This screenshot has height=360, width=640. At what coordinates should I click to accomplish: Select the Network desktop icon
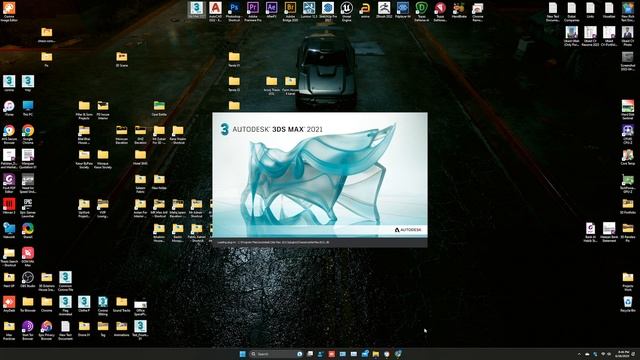pos(9,231)
